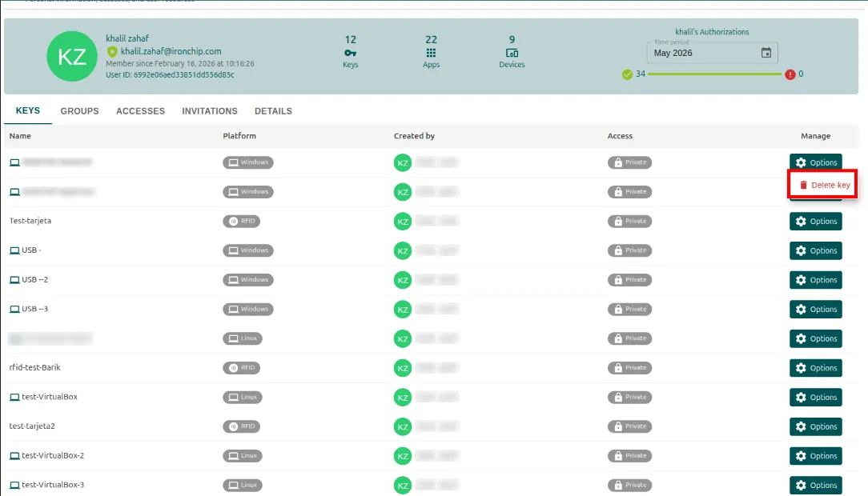The image size is (868, 496).
Task: Switch to the KEYS tab
Action: (28, 110)
